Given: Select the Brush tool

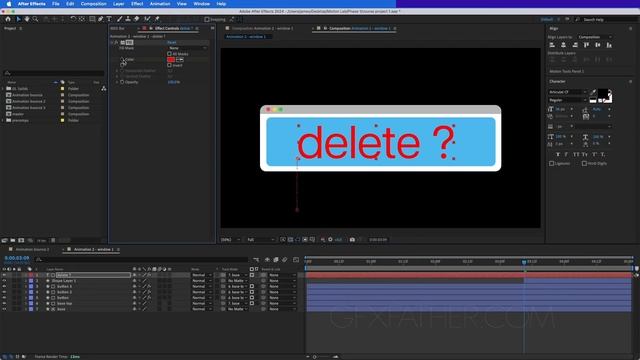Looking at the screenshot, I should point(119,19).
